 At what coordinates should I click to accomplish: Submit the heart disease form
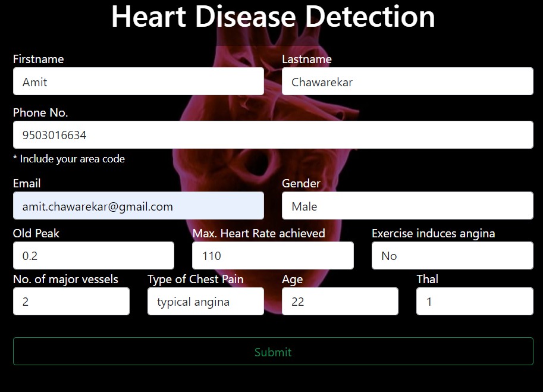273,352
